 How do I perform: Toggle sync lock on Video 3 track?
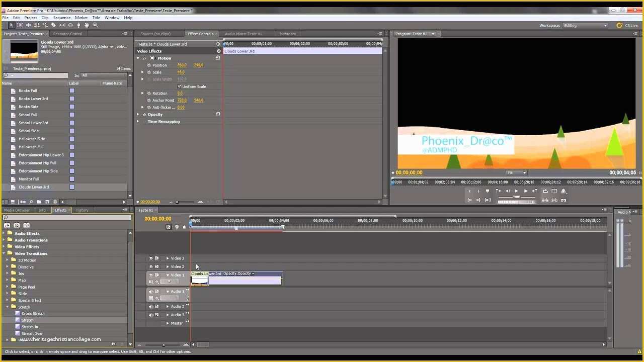pyautogui.click(x=156, y=258)
